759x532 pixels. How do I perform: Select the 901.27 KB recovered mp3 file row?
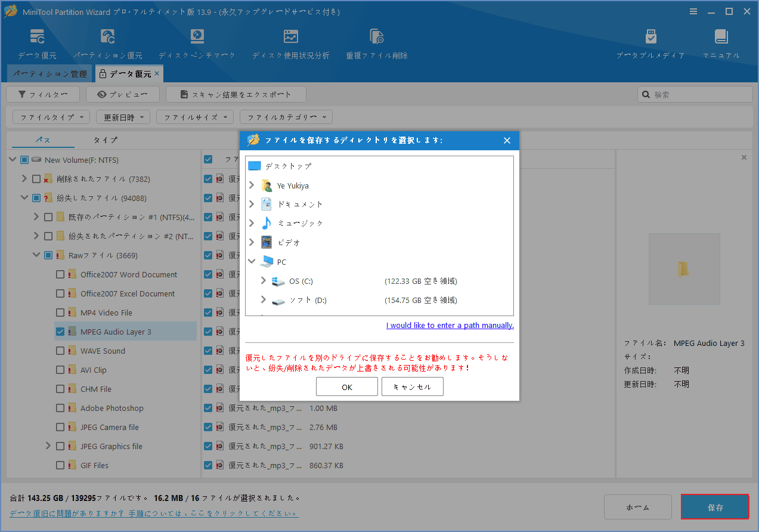(408, 446)
